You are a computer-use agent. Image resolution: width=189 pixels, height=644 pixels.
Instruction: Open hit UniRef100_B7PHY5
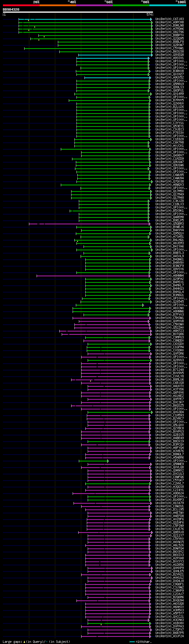(170, 100)
